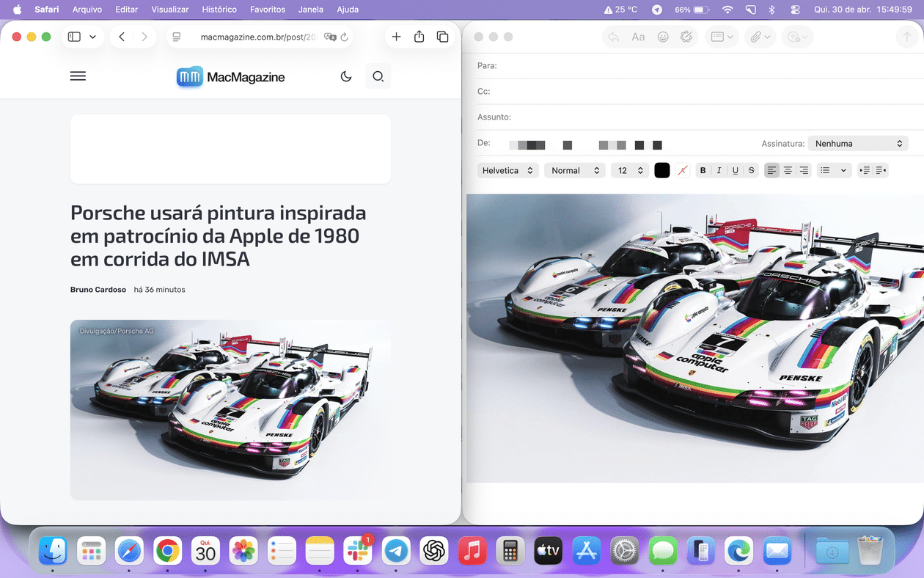Click the Bluetooth menu bar icon

(771, 10)
